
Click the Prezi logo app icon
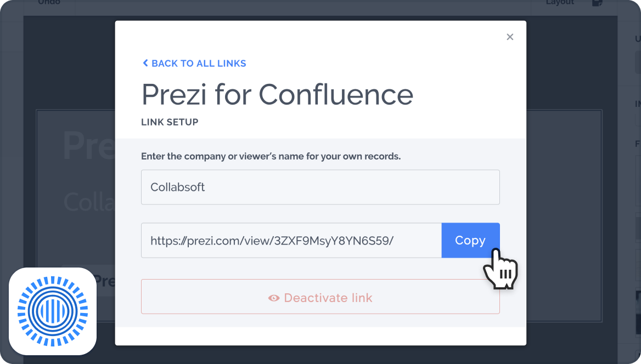tap(53, 311)
